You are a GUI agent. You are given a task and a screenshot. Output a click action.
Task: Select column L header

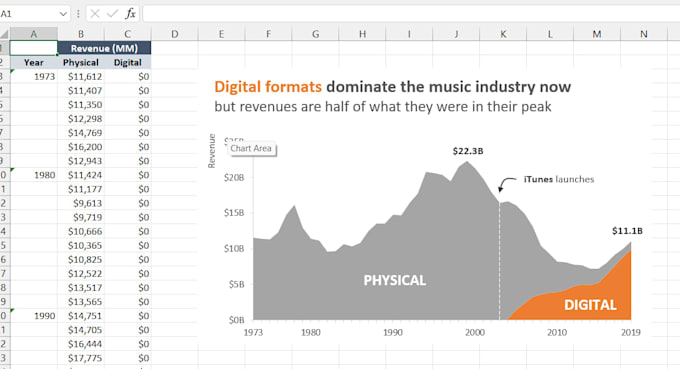[x=550, y=34]
